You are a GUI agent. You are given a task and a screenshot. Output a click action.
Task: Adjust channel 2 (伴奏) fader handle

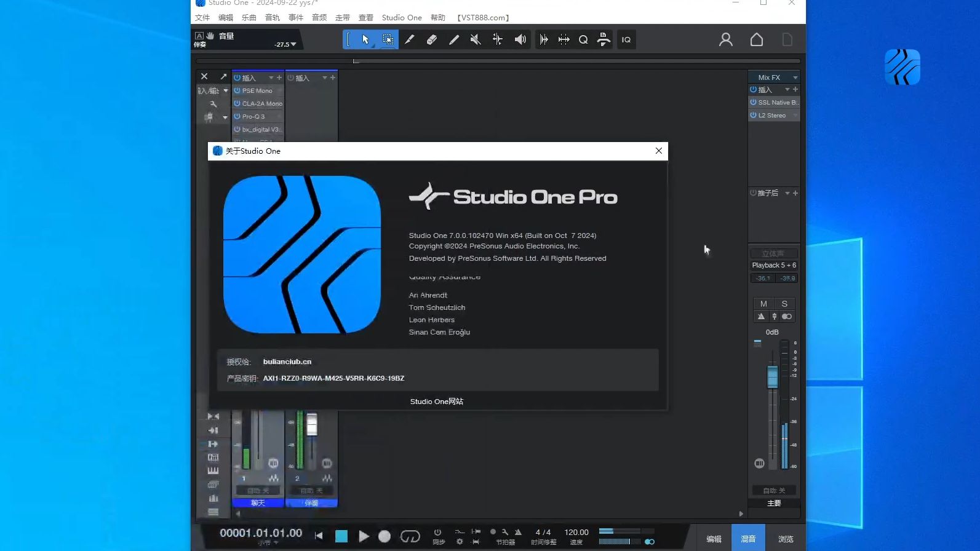(312, 424)
